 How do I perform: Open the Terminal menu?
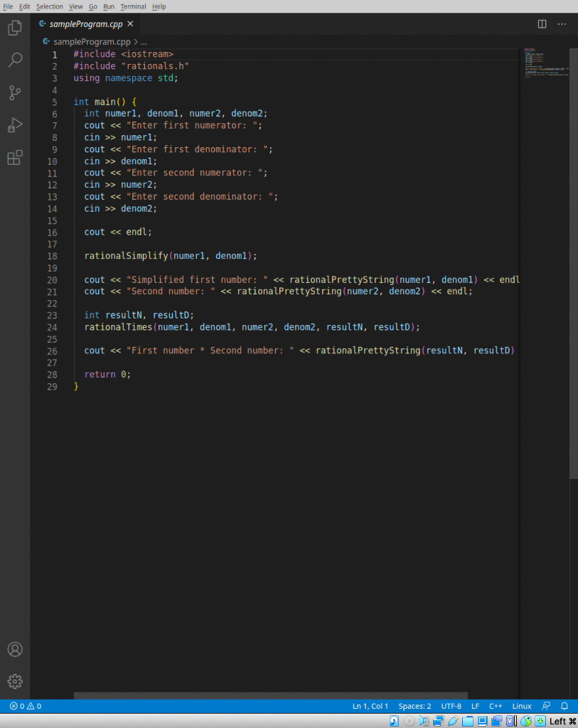tap(133, 6)
